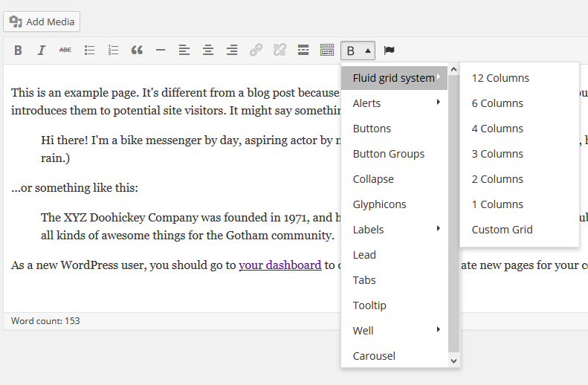Image resolution: width=588 pixels, height=385 pixels.
Task: Insert or edit a link
Action: click(x=256, y=50)
